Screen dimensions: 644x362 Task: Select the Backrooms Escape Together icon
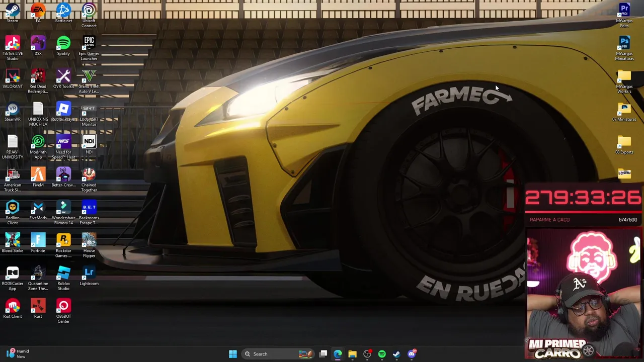pos(89,212)
